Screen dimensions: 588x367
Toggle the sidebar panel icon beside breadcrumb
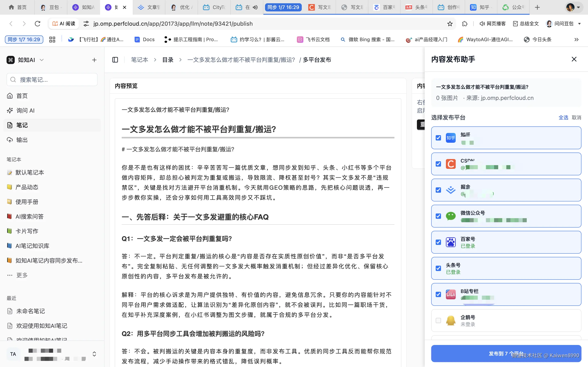tap(115, 60)
